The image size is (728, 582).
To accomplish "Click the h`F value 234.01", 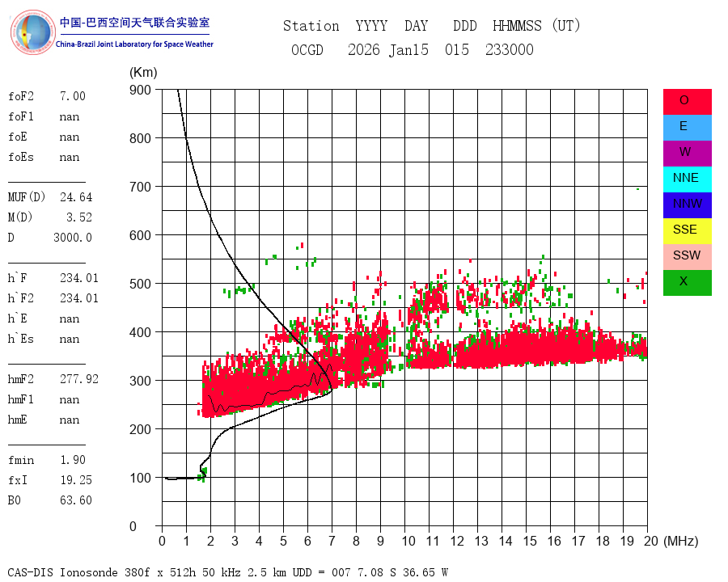I will pos(79,278).
